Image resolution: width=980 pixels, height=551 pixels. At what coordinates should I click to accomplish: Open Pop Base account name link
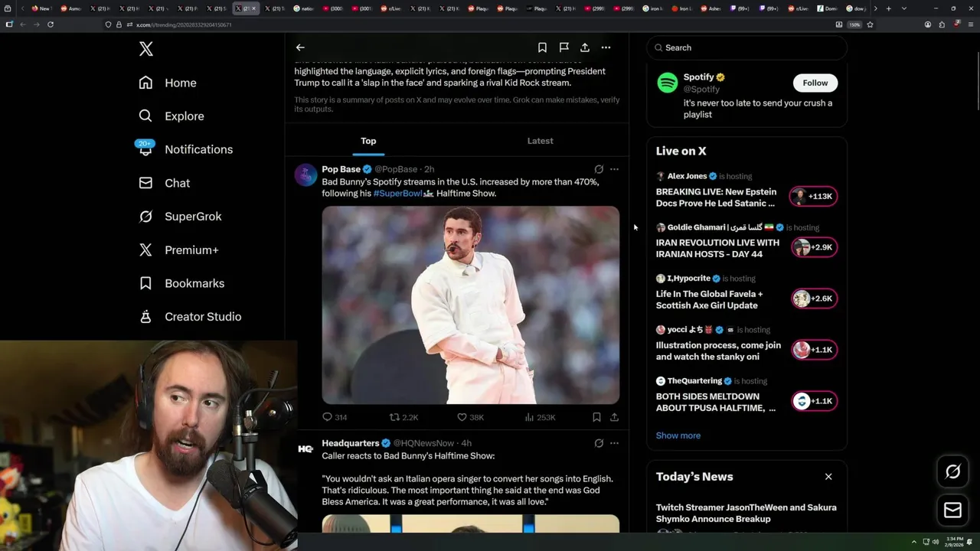click(x=341, y=169)
